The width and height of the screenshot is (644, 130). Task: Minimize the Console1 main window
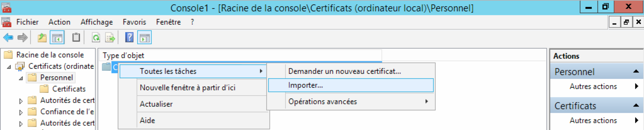589,7
